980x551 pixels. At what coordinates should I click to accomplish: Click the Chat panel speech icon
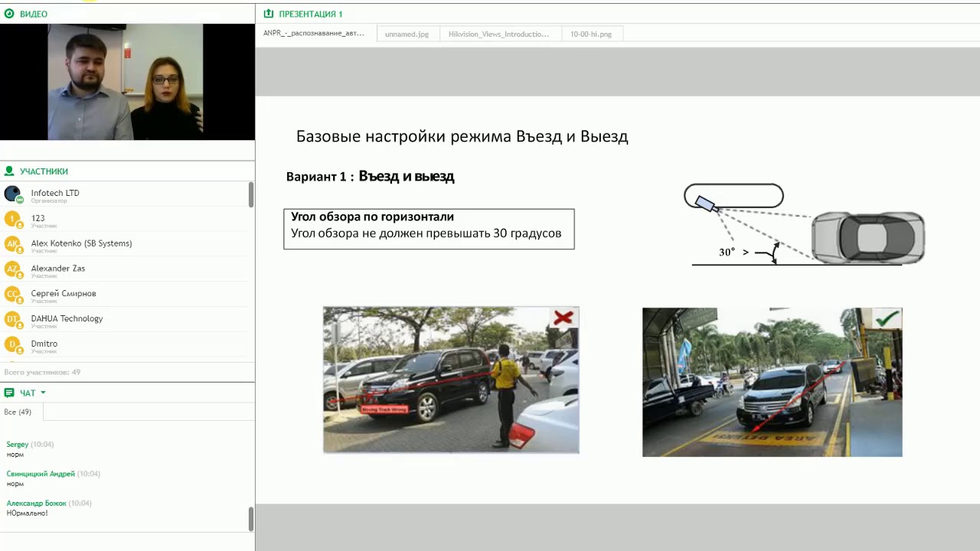[x=9, y=393]
